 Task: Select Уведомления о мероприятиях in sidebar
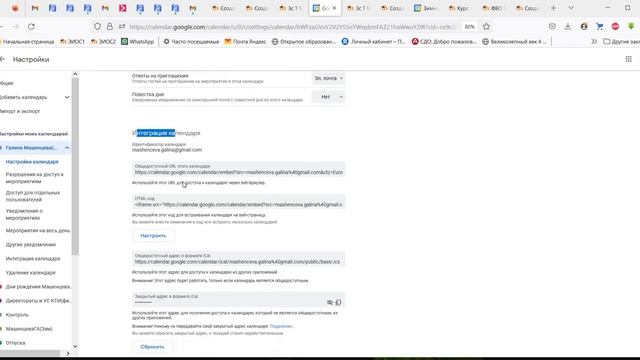[24, 214]
